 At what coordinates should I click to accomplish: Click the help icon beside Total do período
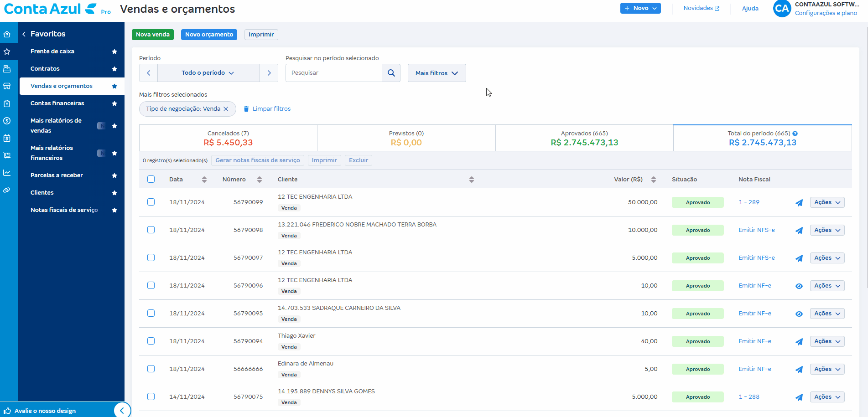795,134
